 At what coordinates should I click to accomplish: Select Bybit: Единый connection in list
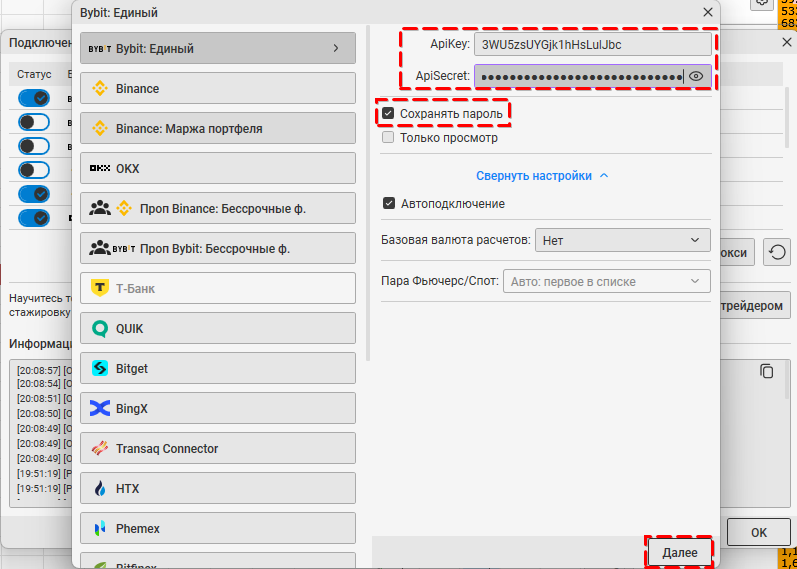(218, 48)
